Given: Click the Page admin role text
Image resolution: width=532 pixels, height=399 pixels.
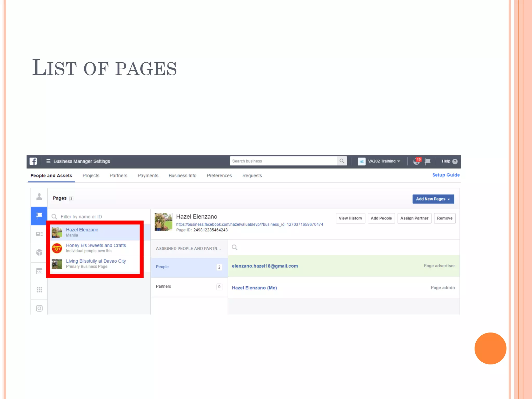Looking at the screenshot, I should pos(443,288).
